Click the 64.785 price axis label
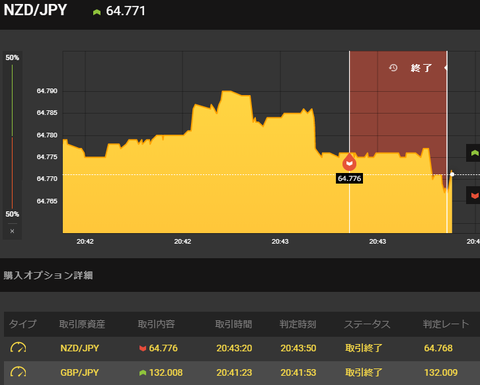Viewport: 480px width, 385px height. point(47,113)
